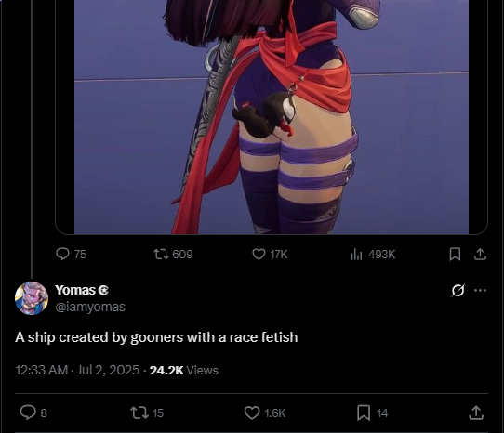Share Yomas post using bottom share icon
504x433 pixels.
pyautogui.click(x=476, y=413)
